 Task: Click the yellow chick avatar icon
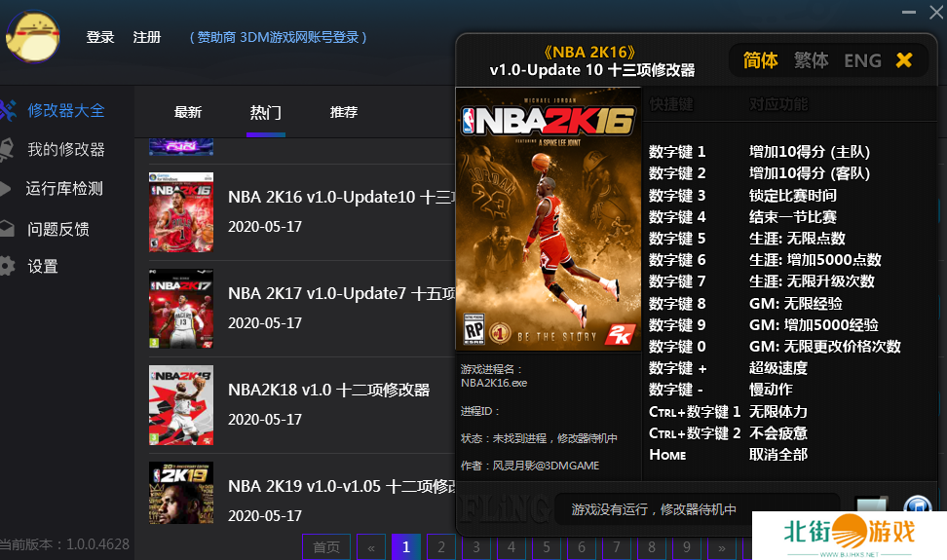tap(33, 34)
